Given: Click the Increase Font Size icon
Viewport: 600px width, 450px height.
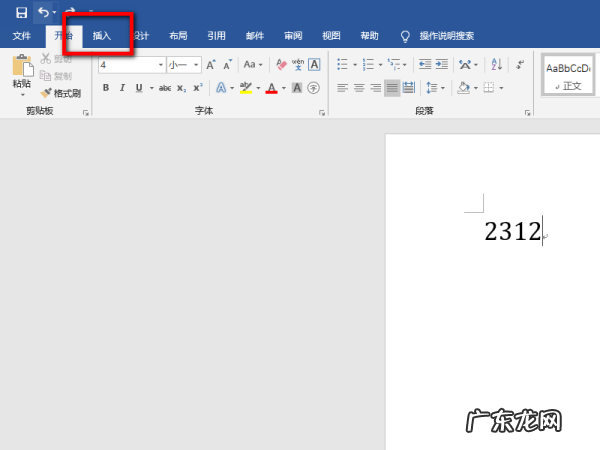Looking at the screenshot, I should point(211,64).
